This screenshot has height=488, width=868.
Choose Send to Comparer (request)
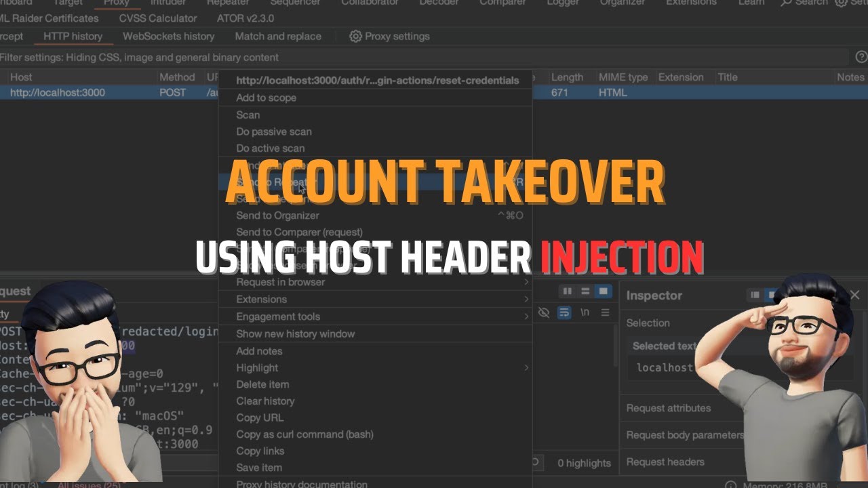[299, 232]
